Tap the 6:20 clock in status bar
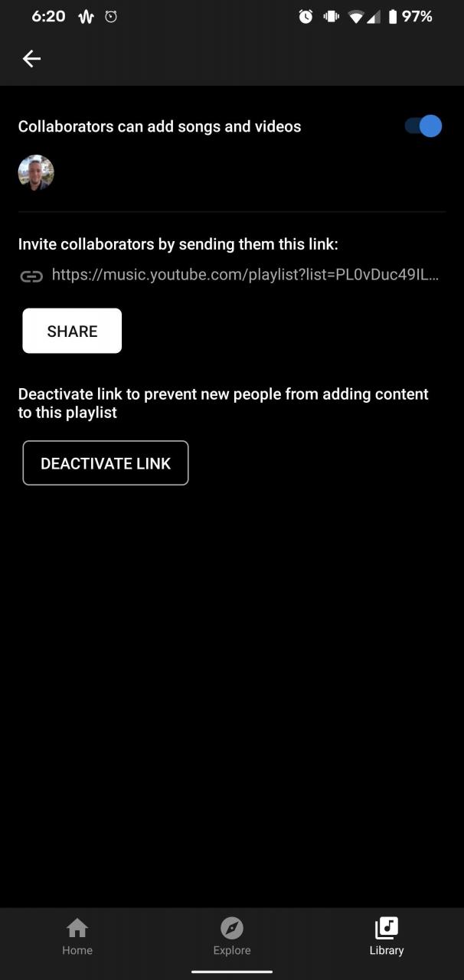The image size is (464, 980). click(x=48, y=17)
